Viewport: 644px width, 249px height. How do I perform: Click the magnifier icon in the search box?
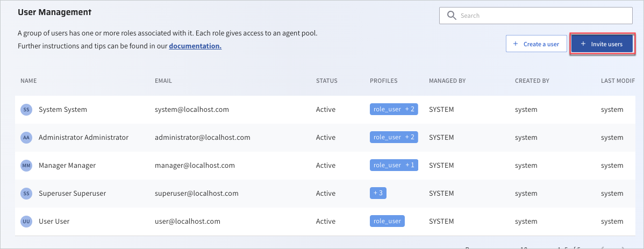[452, 16]
